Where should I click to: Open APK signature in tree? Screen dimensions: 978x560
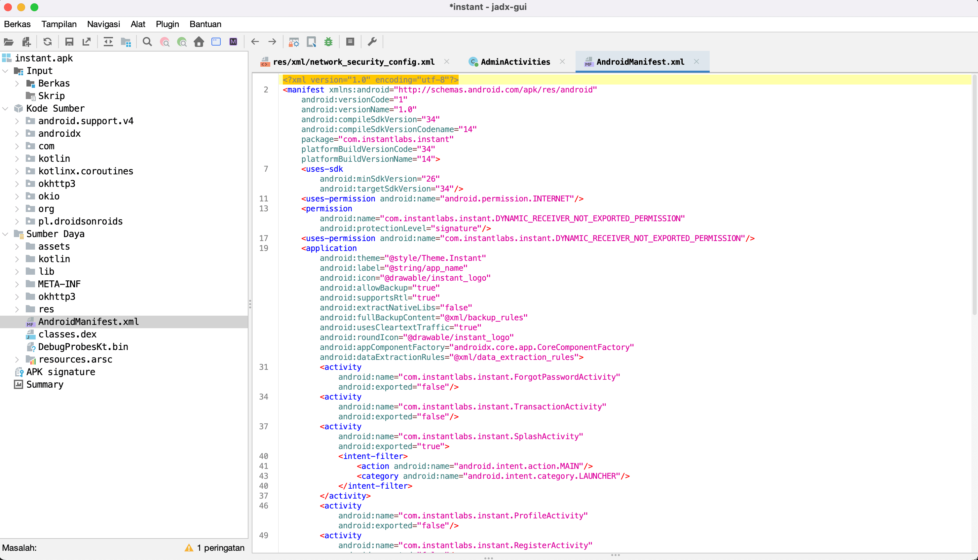pyautogui.click(x=60, y=372)
